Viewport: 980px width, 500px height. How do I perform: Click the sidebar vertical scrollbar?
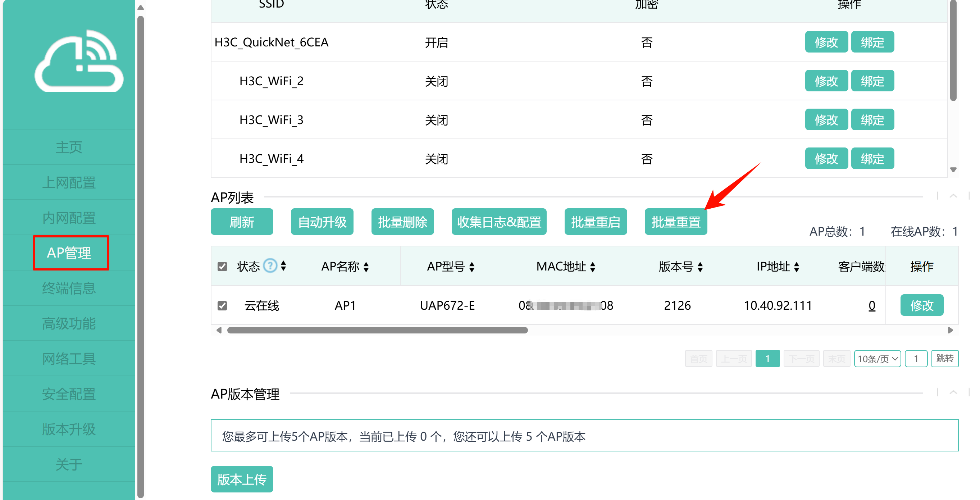(x=140, y=257)
